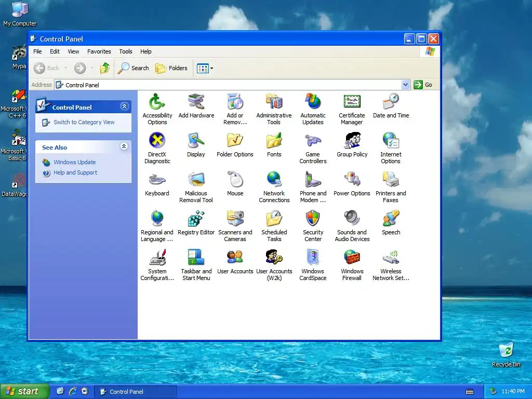This screenshot has width=532, height=399.
Task: Select DirectX Diagnostic icon
Action: [x=157, y=140]
